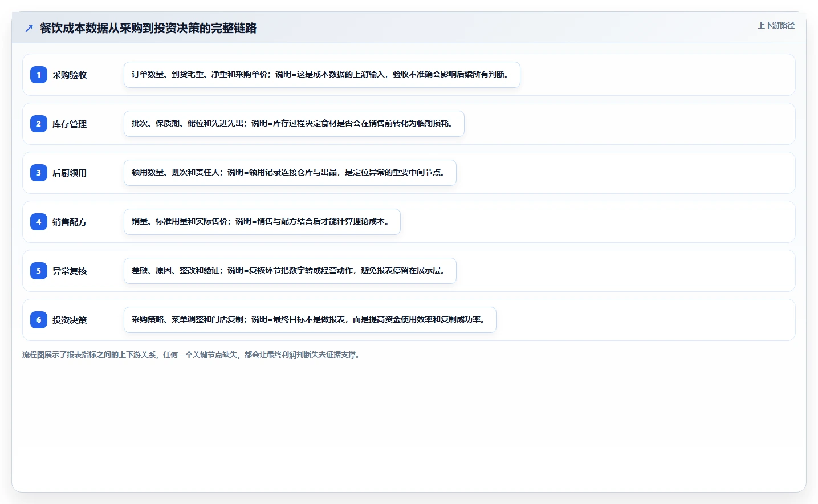Click the description box starting 销量、标准用量
The width and height of the screenshot is (818, 504).
[262, 222]
